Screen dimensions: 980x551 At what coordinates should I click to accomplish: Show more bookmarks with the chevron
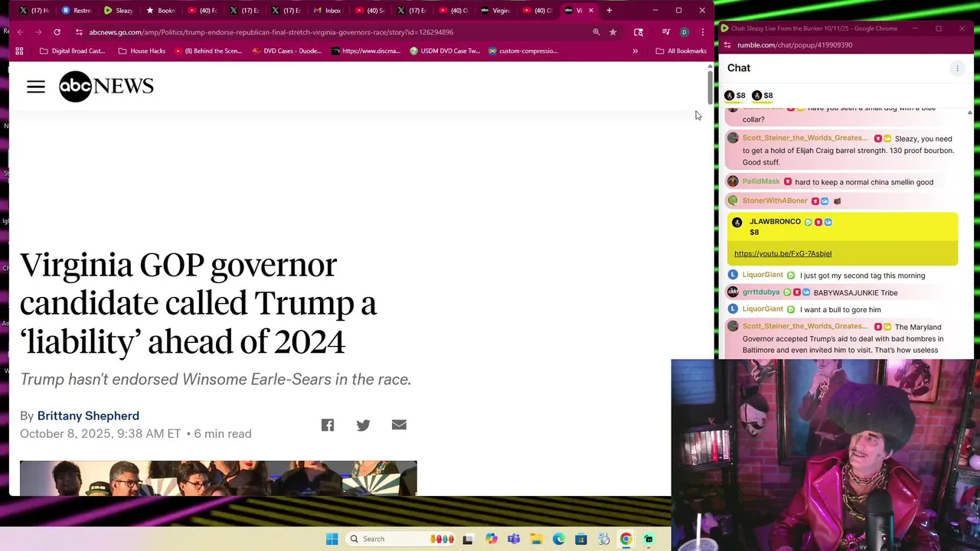pos(635,51)
